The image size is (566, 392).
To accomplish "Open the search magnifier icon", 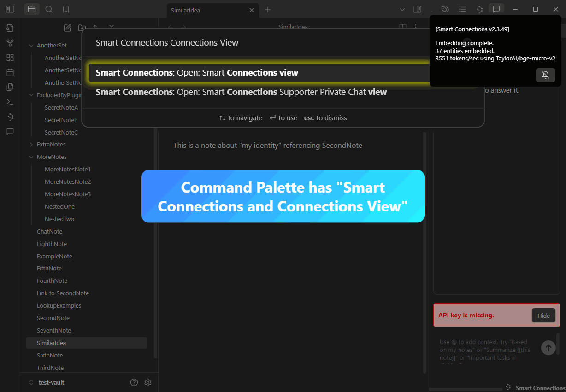I will 49,9.
